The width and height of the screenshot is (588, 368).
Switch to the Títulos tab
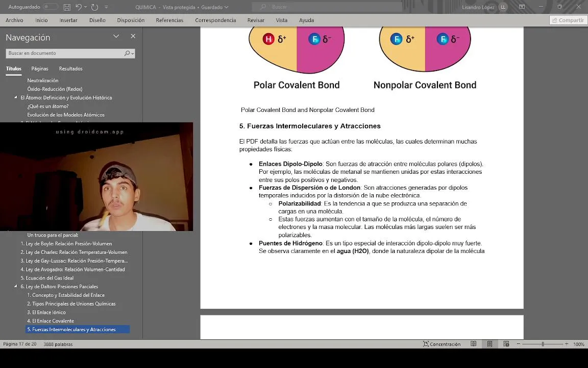[13, 68]
